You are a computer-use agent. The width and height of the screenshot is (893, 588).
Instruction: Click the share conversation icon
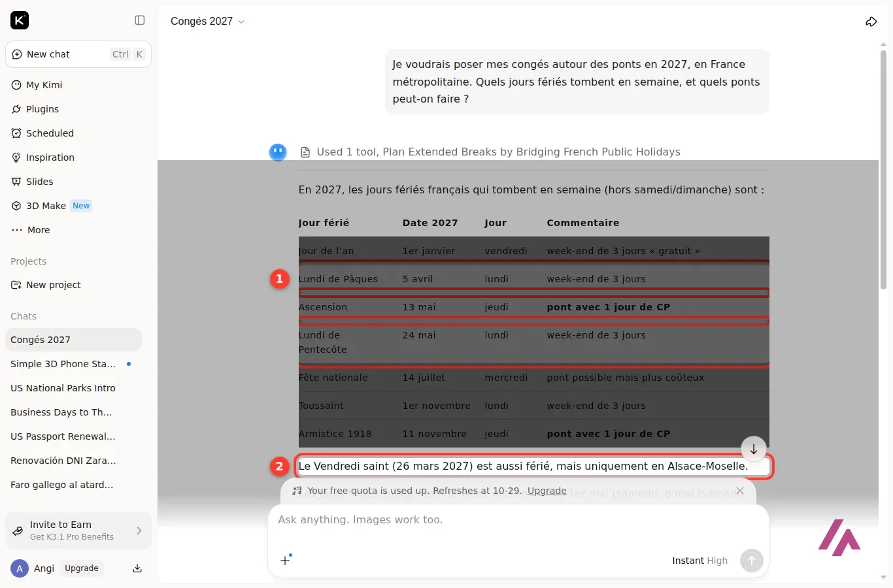click(871, 22)
